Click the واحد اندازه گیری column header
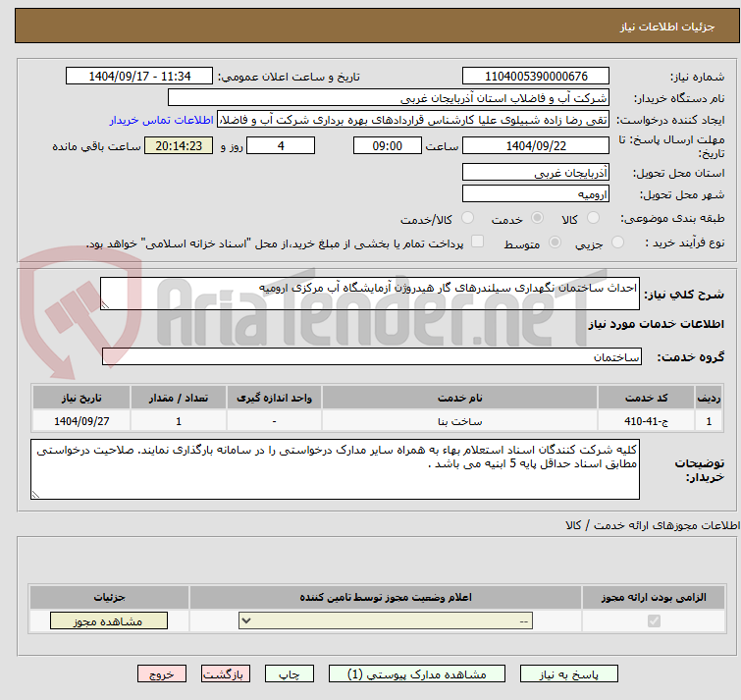Screen dimensions: 741x700 click(x=274, y=398)
